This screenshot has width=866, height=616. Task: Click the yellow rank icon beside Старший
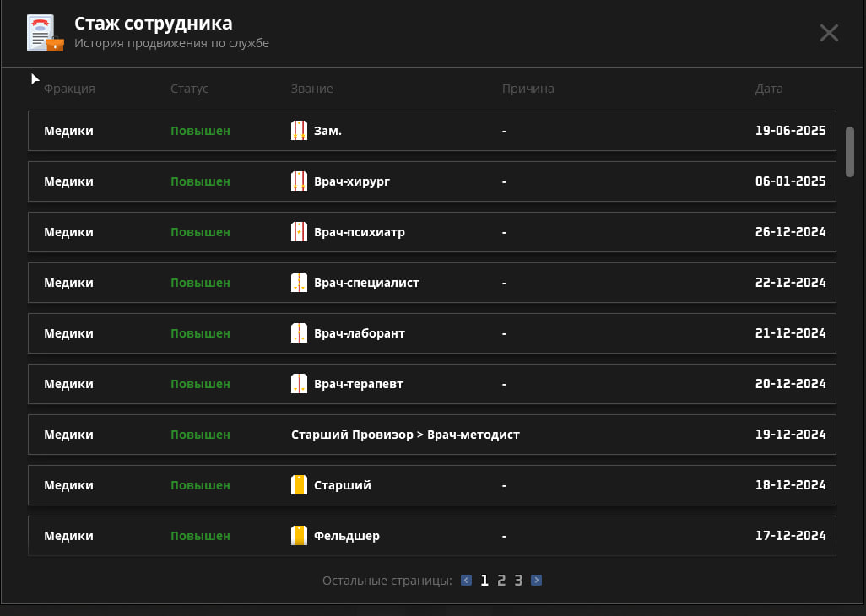point(299,484)
